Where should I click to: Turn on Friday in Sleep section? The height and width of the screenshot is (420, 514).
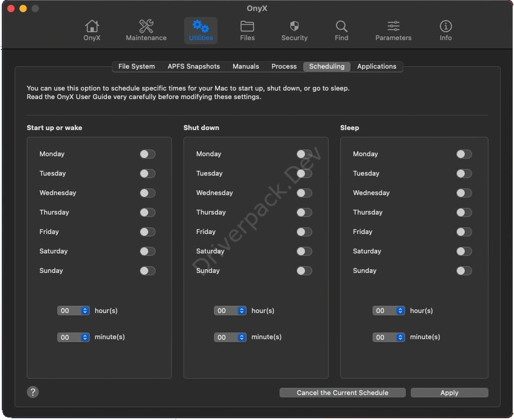(x=464, y=232)
